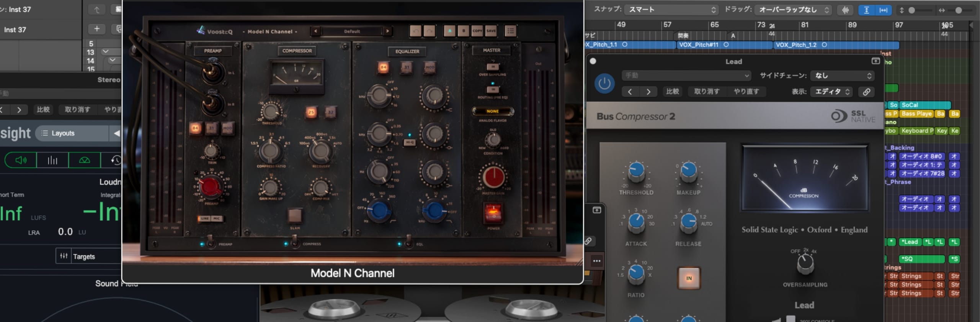Toggle power on Bus Compressor 2 plugin
Screen dimensions: 980x322
pos(604,83)
